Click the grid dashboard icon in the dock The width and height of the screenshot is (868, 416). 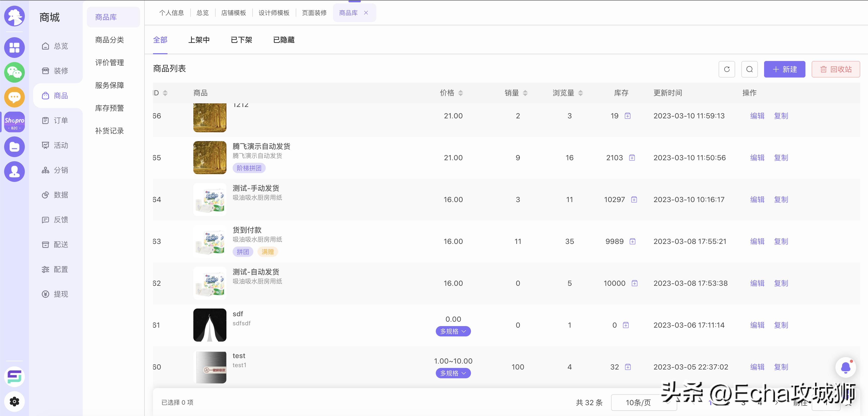pos(14,47)
